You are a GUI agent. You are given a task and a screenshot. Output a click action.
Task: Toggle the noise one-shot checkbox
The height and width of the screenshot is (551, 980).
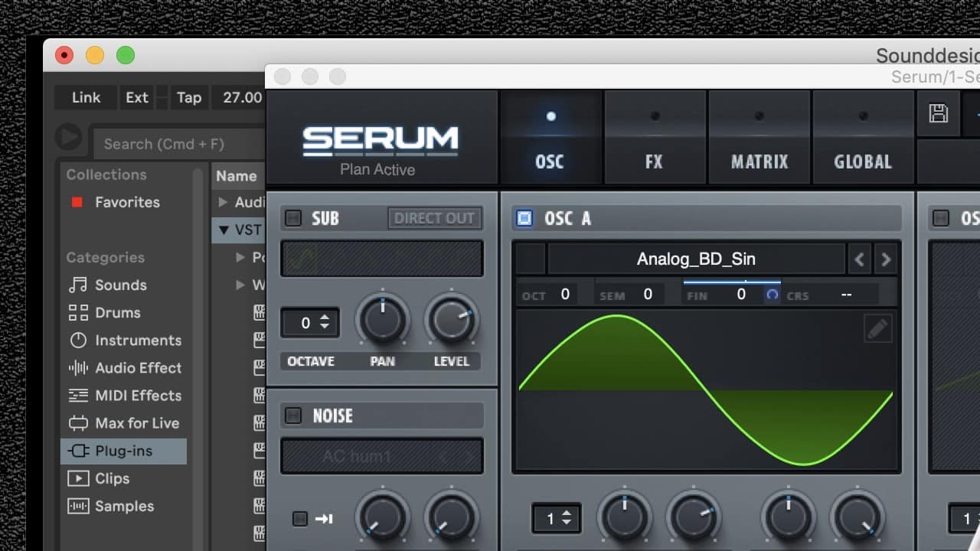click(300, 519)
